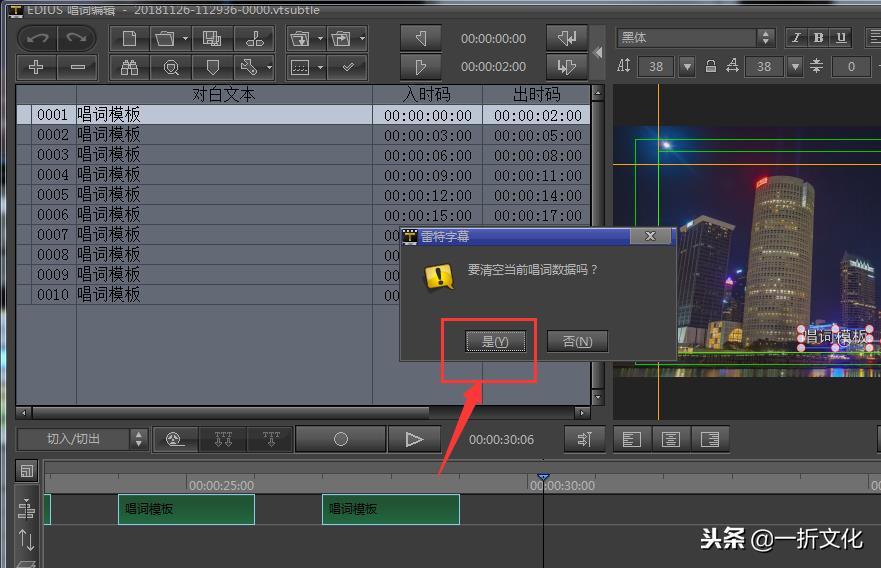Click the shield marker icon
The image size is (881, 568).
[212, 67]
